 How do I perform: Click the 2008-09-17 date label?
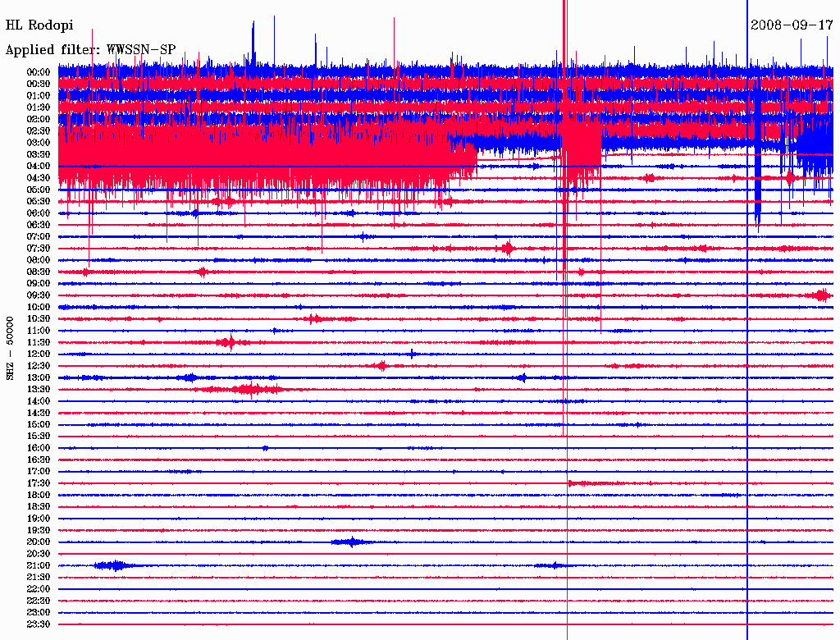[x=792, y=25]
